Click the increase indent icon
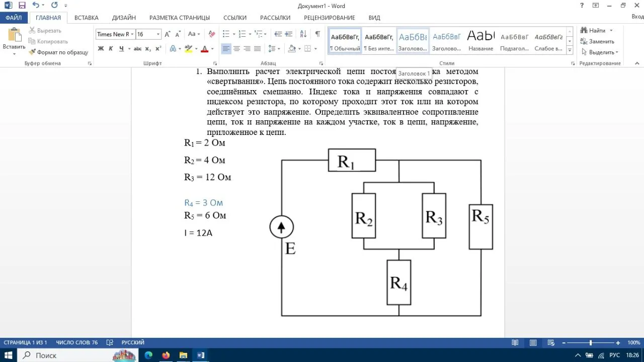This screenshot has width=644, height=362. click(289, 34)
